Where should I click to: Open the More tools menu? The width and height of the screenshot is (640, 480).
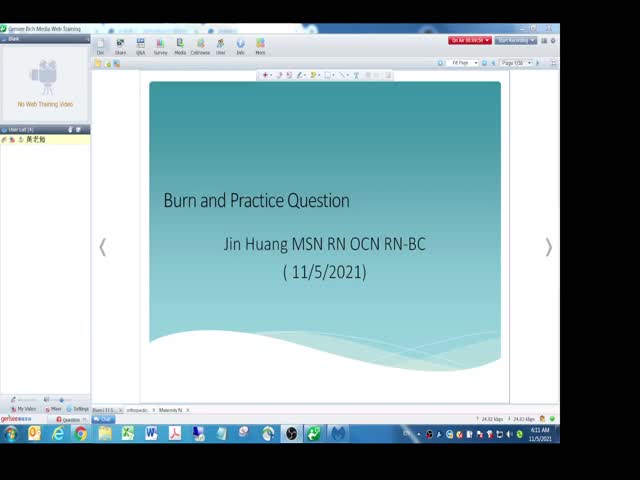click(260, 46)
